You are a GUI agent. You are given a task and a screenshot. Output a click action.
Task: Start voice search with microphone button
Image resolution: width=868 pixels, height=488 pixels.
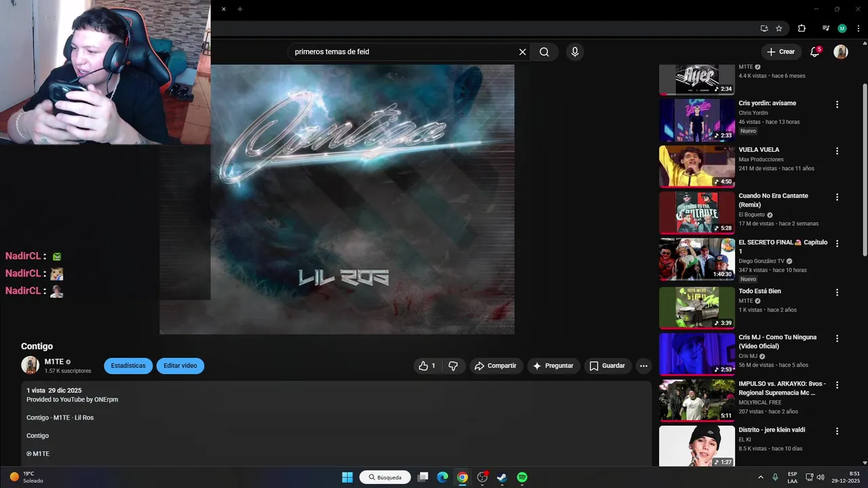click(575, 52)
